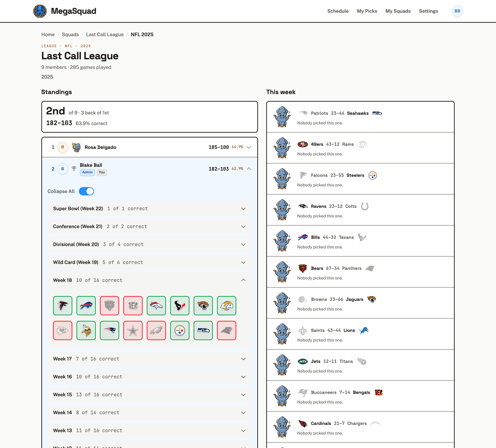Image resolution: width=496 pixels, height=448 pixels.
Task: Select the Eagles pick tile
Action: pyautogui.click(x=157, y=330)
